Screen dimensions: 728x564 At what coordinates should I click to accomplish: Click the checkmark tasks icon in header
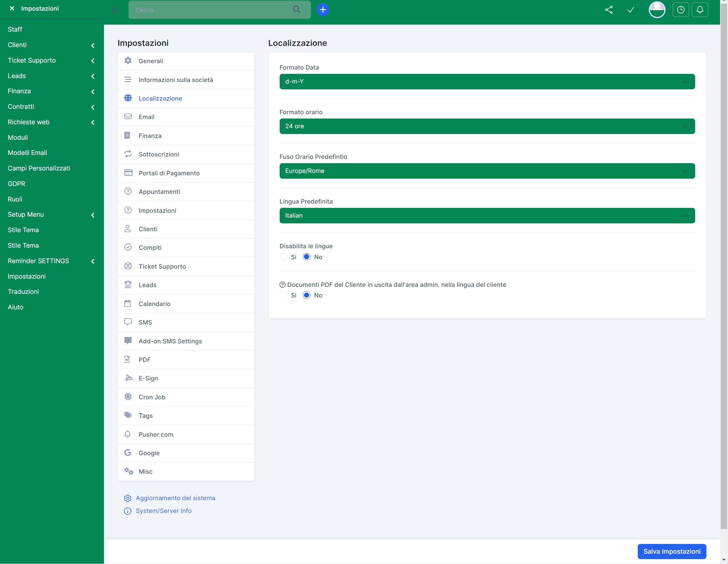[630, 10]
